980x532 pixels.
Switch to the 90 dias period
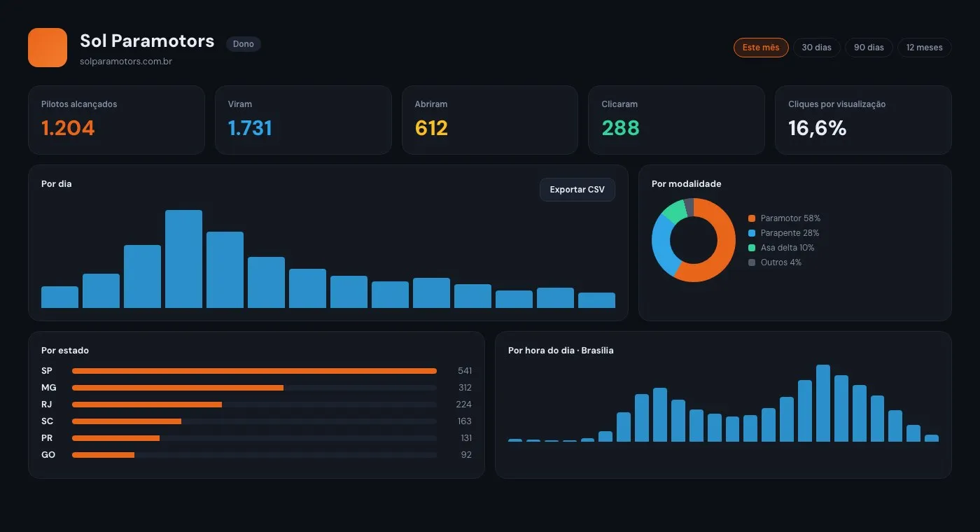[869, 48]
